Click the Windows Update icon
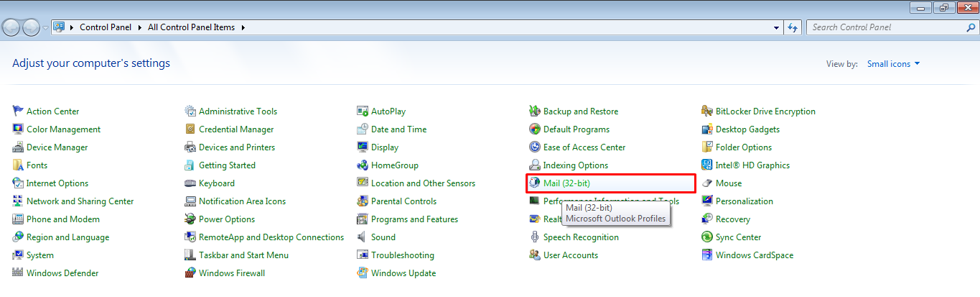The image size is (980, 297). pyautogui.click(x=363, y=273)
